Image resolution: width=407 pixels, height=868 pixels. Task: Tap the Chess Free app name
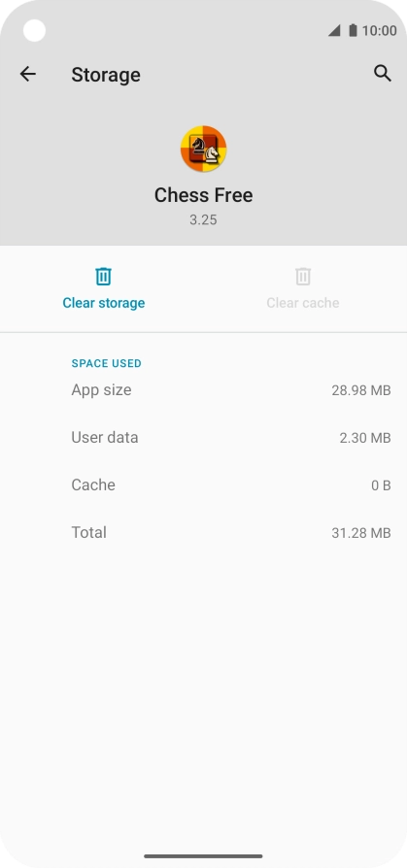coord(203,195)
